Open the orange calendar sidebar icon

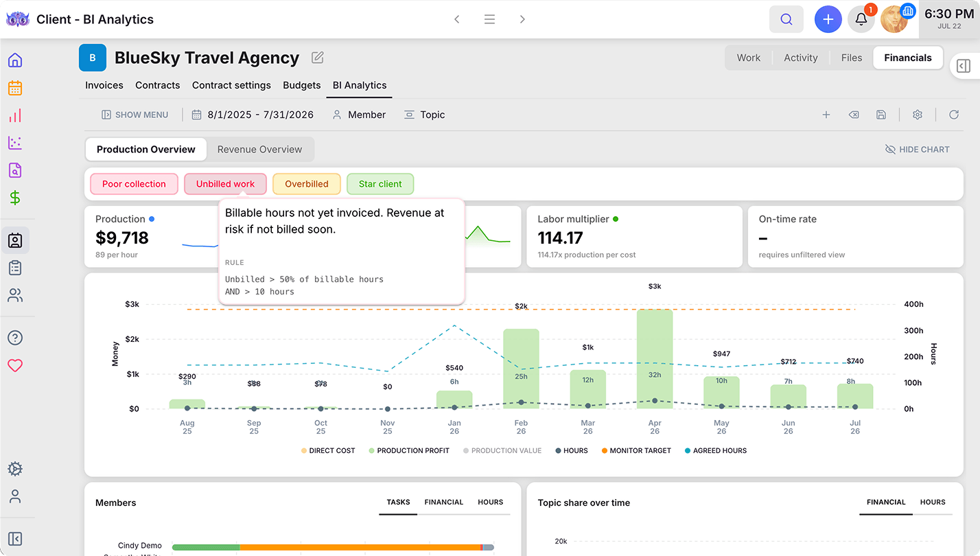click(15, 88)
